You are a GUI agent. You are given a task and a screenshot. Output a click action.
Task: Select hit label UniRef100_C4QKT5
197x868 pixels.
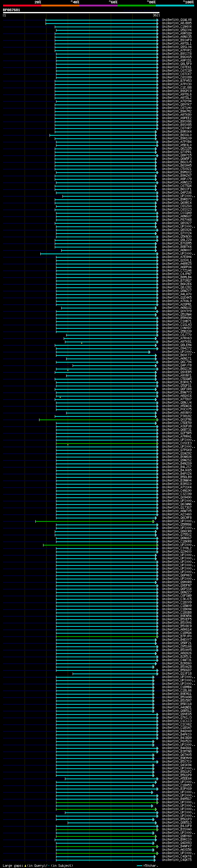coord(177,860)
